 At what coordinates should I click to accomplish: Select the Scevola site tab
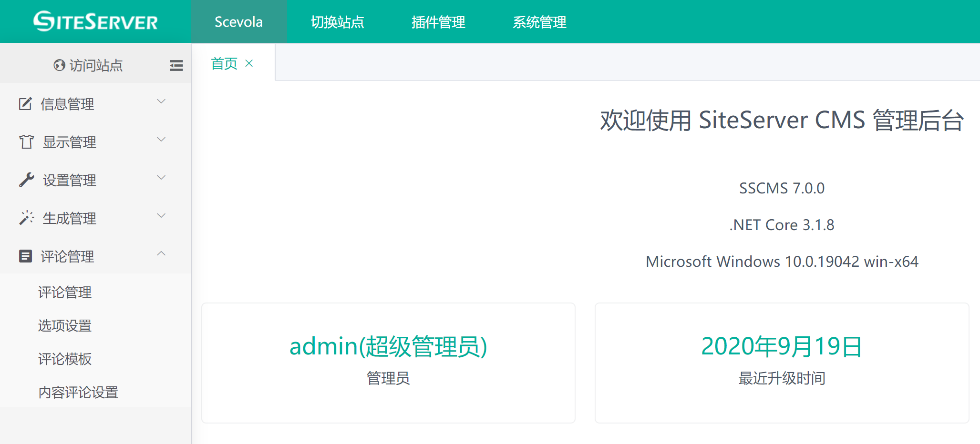238,22
